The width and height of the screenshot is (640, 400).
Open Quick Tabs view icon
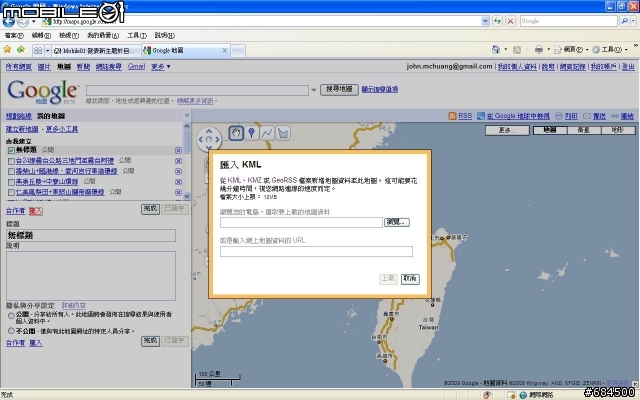point(38,51)
